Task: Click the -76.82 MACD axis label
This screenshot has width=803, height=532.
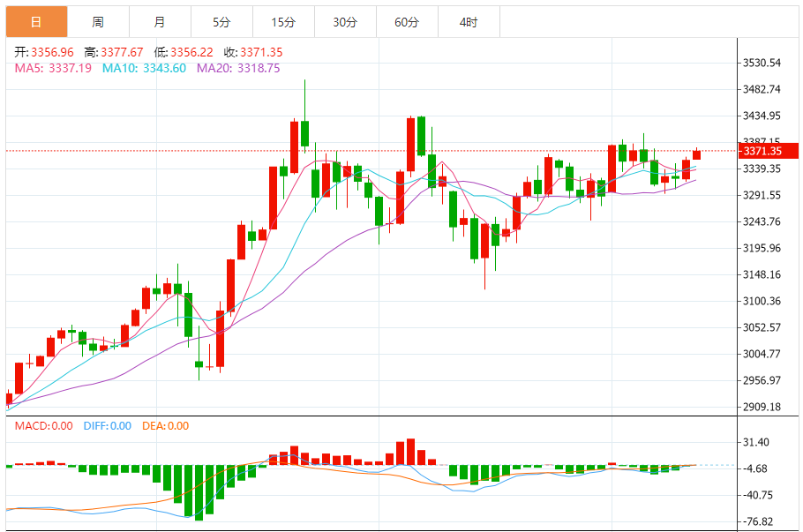Action: point(757,521)
